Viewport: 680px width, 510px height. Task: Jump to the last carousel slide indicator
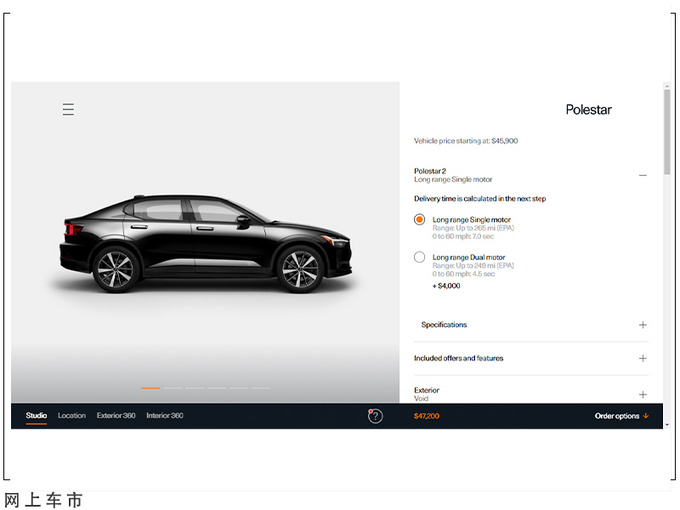[261, 388]
